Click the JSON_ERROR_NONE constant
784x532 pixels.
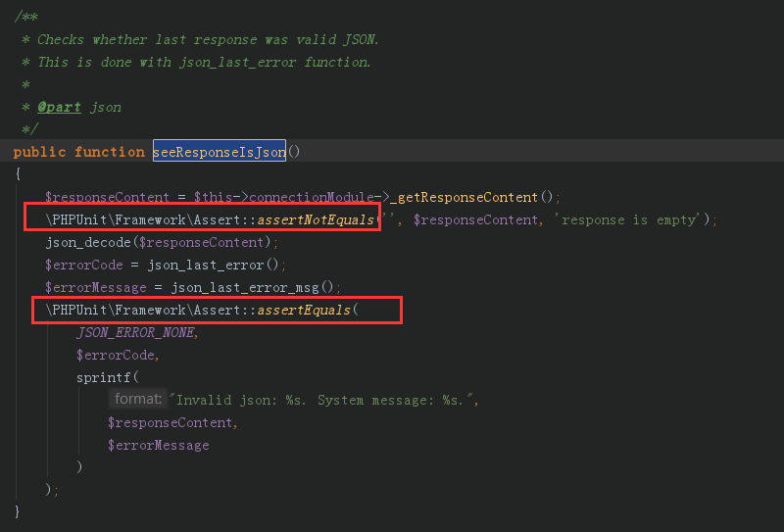coord(135,332)
